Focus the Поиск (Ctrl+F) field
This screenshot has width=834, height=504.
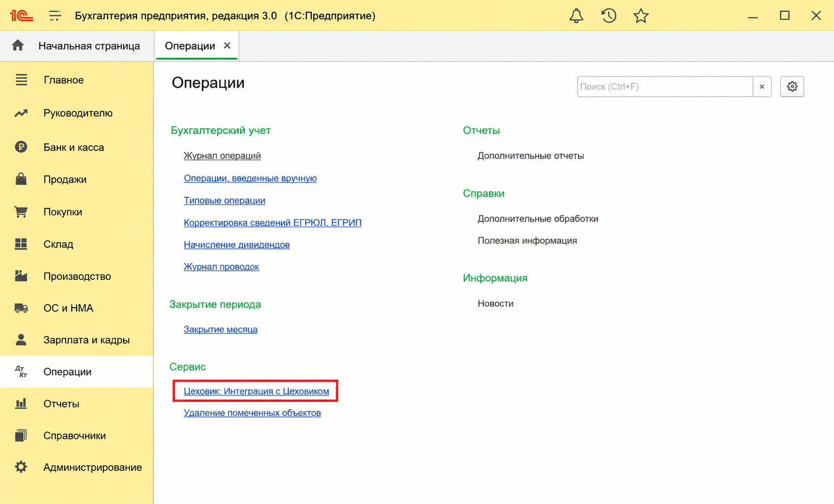(665, 86)
